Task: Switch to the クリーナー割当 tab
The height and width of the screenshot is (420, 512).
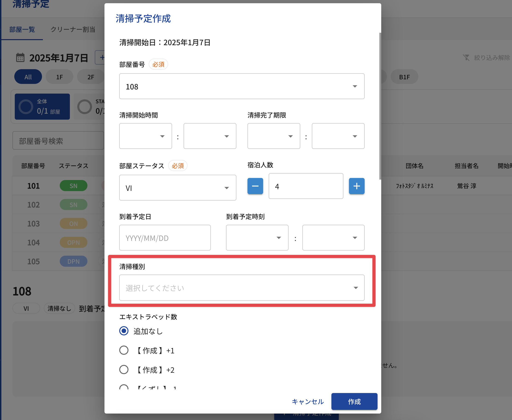Action: [73, 30]
